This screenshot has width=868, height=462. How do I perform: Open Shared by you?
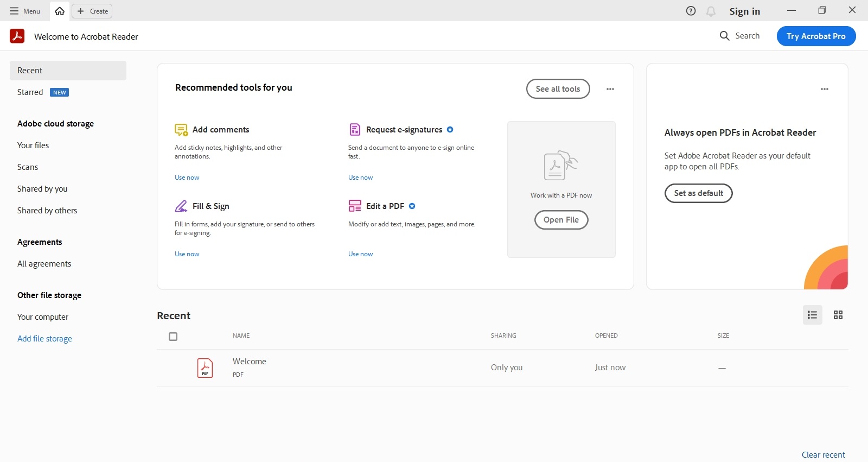pos(42,189)
